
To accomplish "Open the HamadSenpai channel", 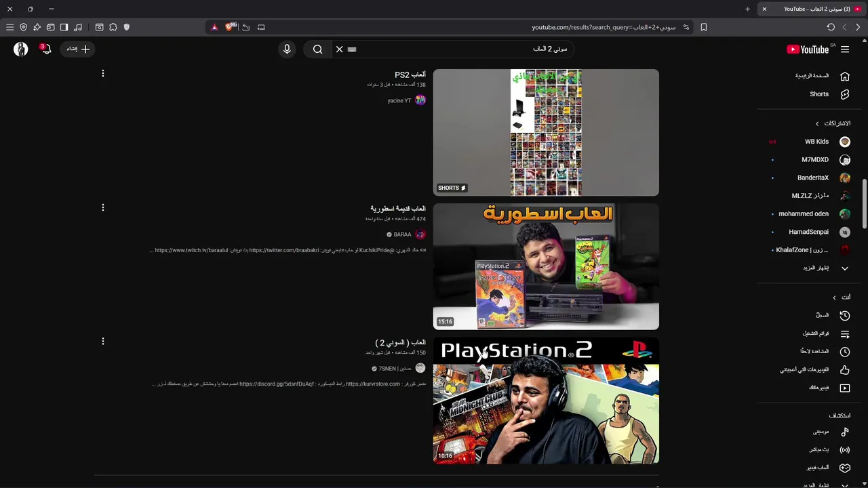I will click(810, 232).
